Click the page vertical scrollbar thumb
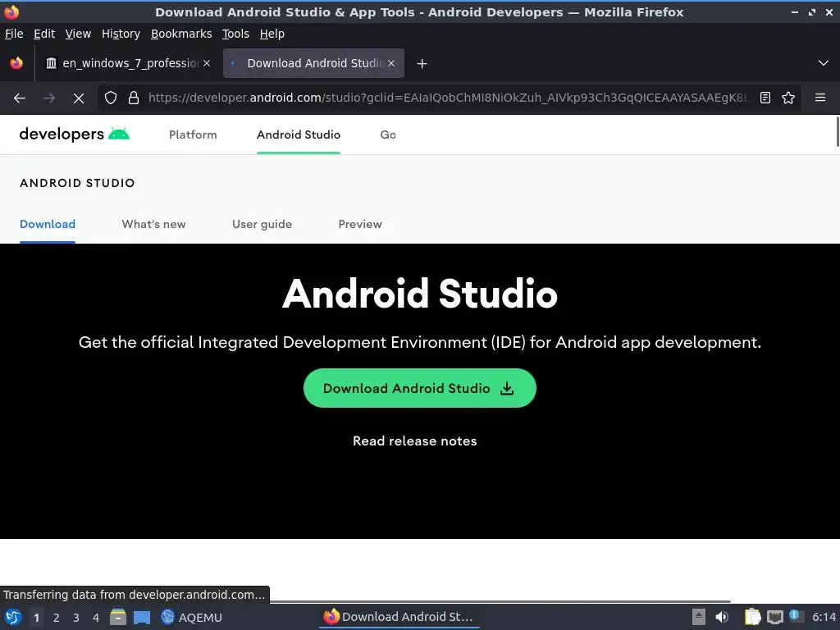 tap(838, 131)
